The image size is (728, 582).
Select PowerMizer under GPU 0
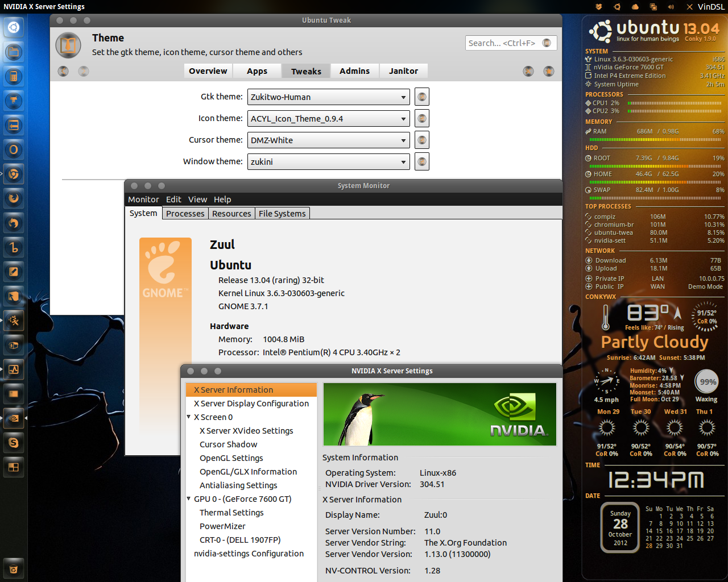coord(222,526)
